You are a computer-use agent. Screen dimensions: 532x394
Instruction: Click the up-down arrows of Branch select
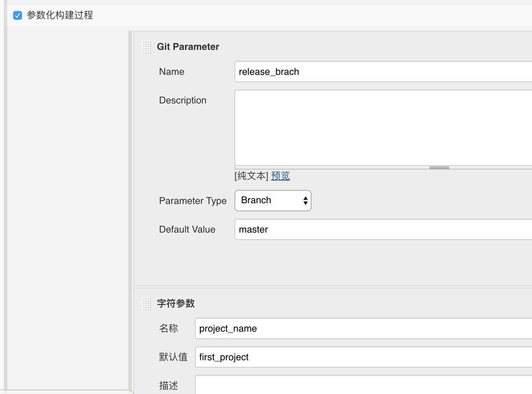(305, 201)
